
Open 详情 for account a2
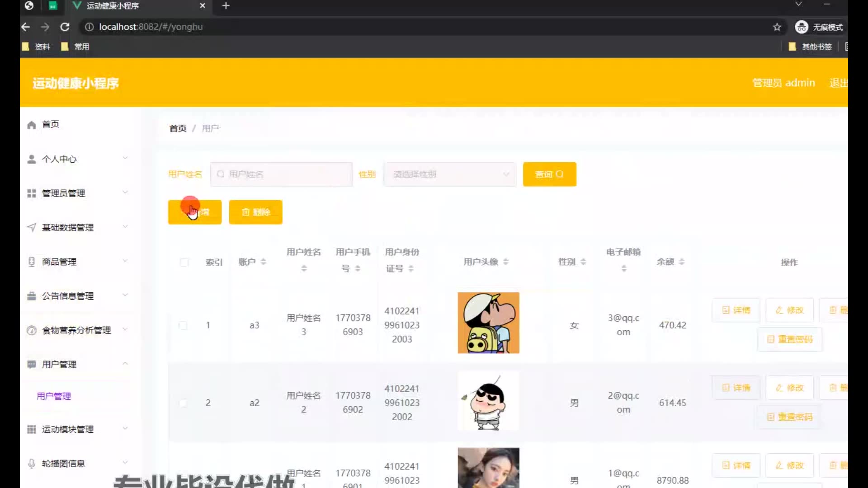click(x=736, y=388)
